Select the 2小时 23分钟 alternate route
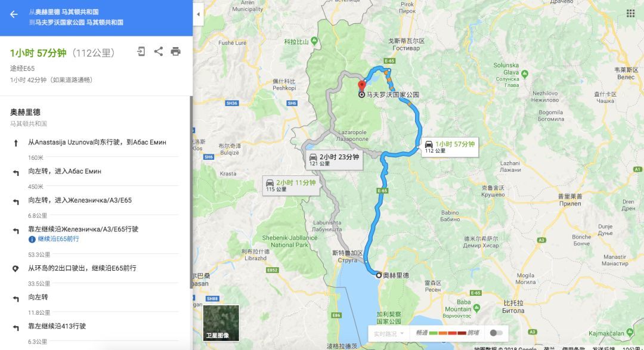 pos(335,159)
